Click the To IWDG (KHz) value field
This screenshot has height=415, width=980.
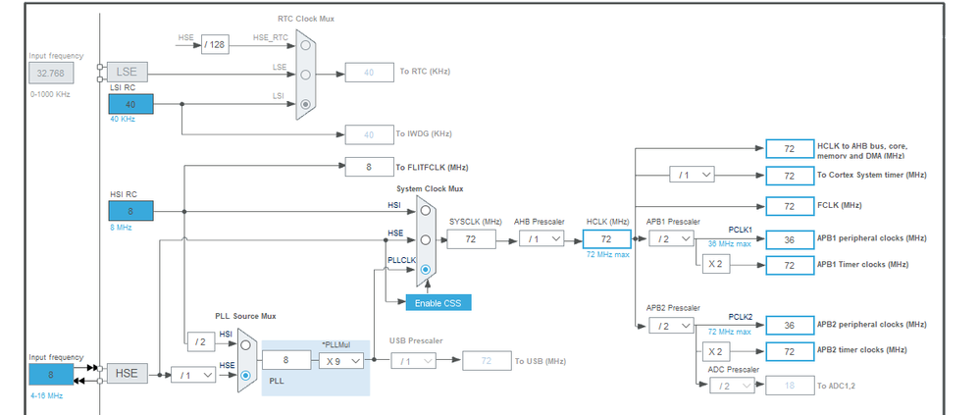point(370,134)
